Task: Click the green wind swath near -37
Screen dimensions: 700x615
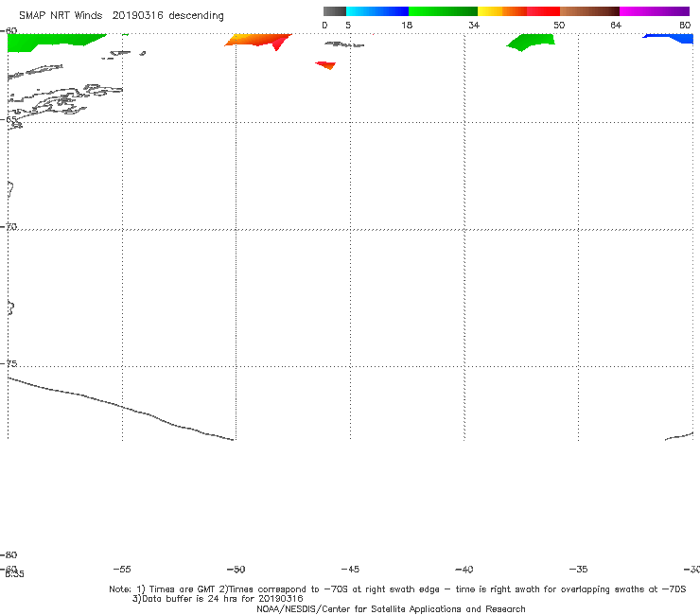Action: tap(532, 42)
